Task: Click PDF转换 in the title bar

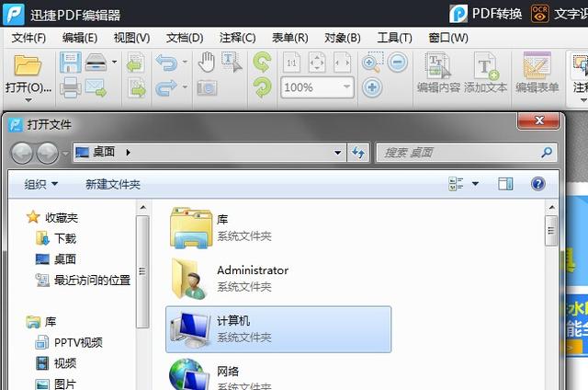Action: coord(486,14)
